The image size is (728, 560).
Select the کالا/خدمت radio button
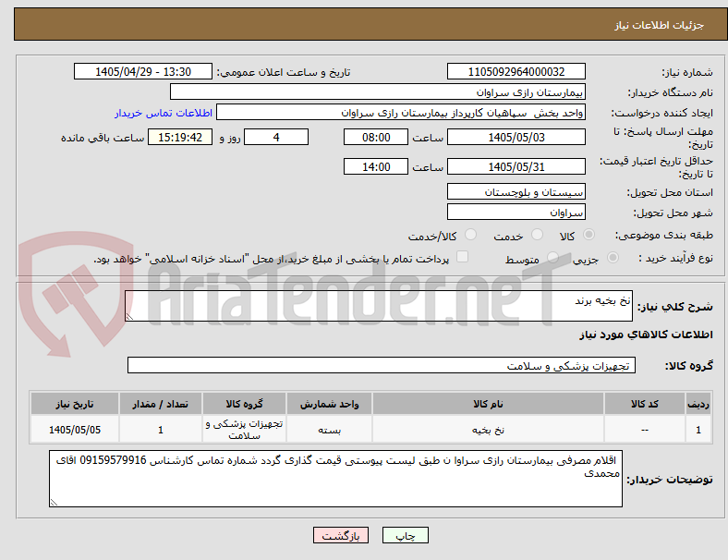pyautogui.click(x=471, y=235)
